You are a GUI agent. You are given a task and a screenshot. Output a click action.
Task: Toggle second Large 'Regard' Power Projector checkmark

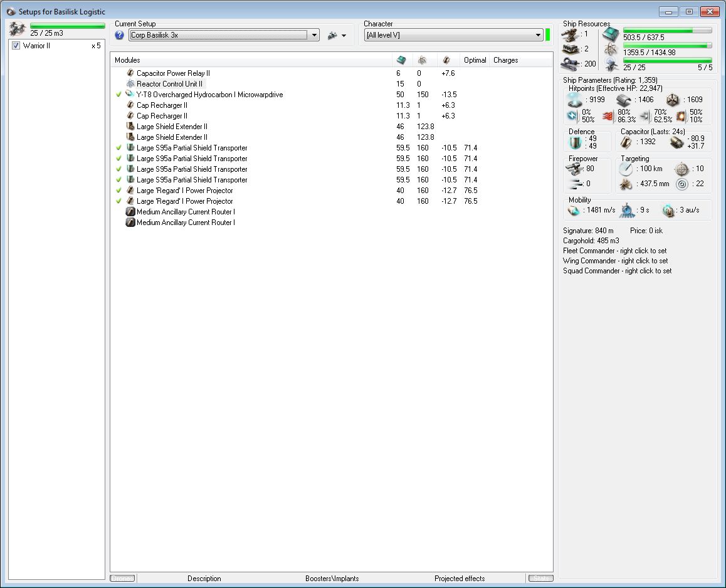118,201
